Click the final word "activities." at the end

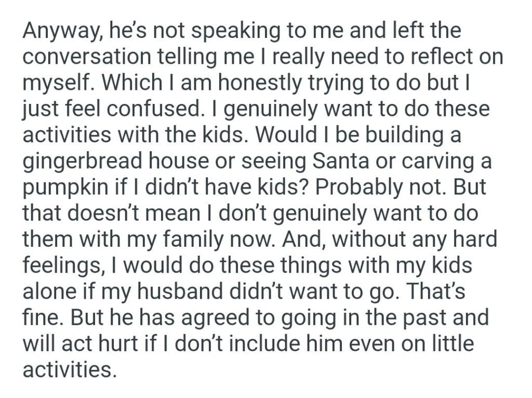pos(68,370)
